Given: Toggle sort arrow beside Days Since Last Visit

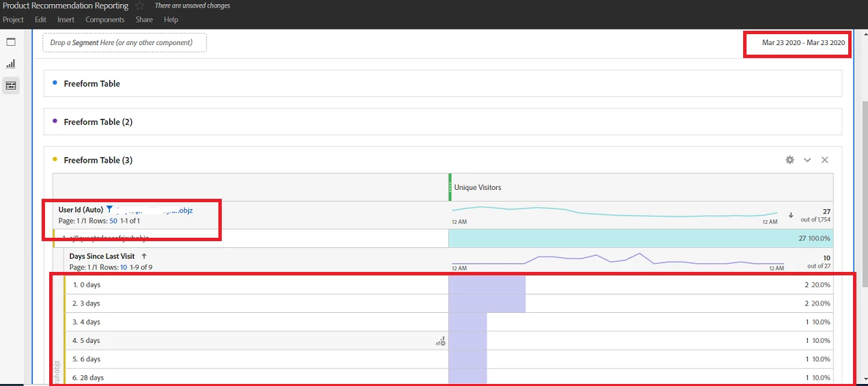Looking at the screenshot, I should pos(144,256).
